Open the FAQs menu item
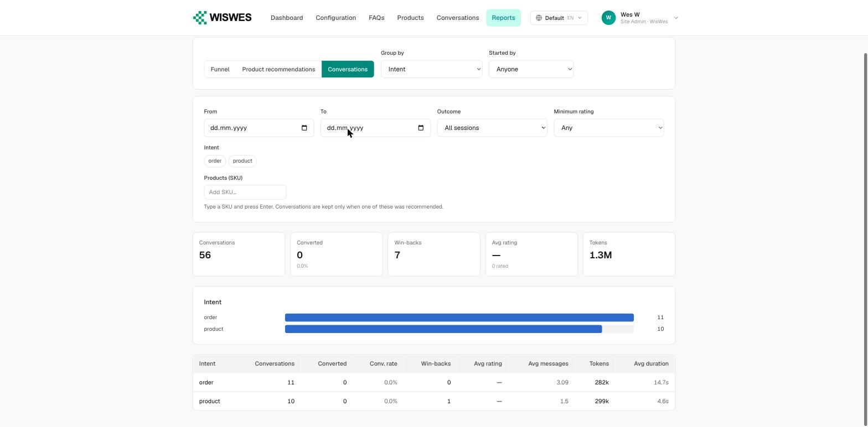868x427 pixels. click(376, 18)
